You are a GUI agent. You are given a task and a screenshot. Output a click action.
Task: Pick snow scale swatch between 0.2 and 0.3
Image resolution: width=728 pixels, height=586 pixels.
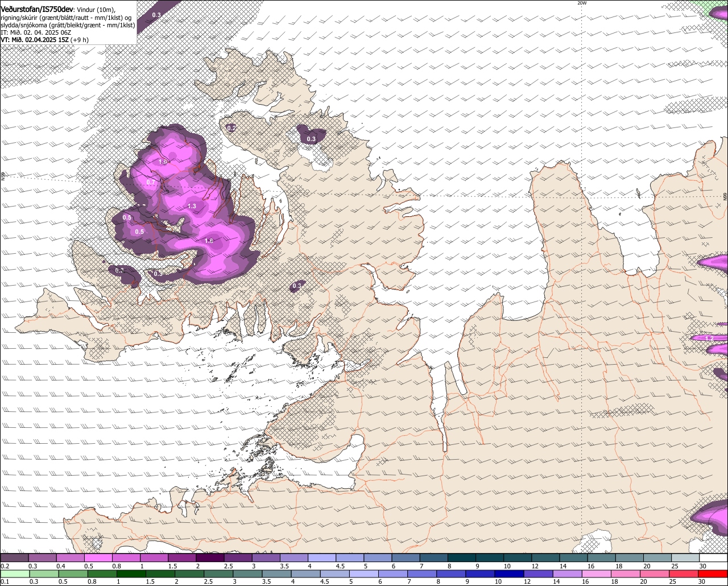click(15, 558)
